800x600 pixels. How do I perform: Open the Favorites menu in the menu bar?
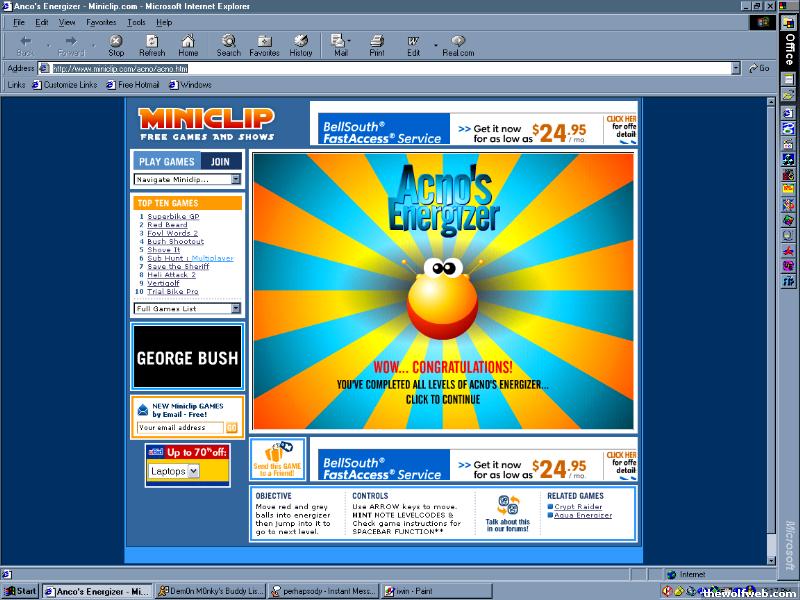tap(100, 21)
